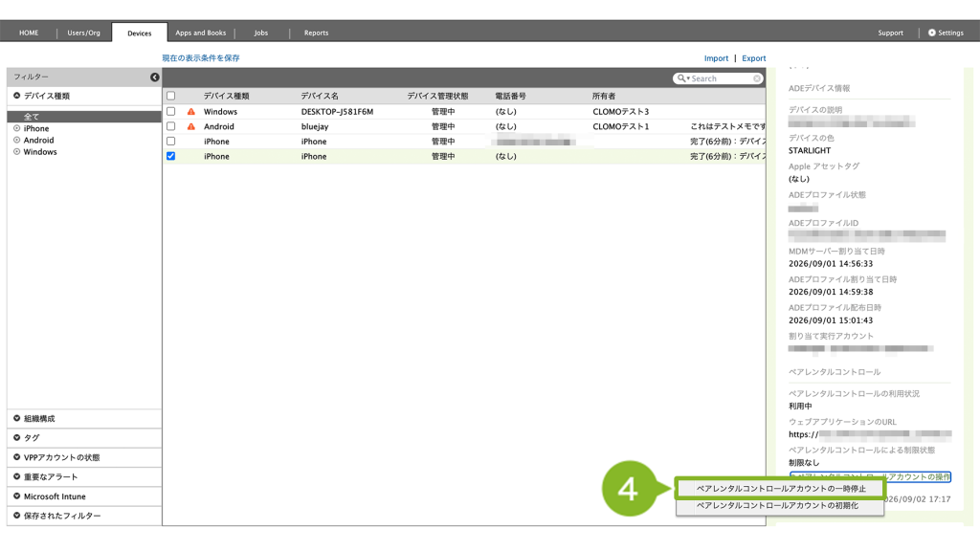Click the search magnifier icon
980x551 pixels.
[x=681, y=78]
